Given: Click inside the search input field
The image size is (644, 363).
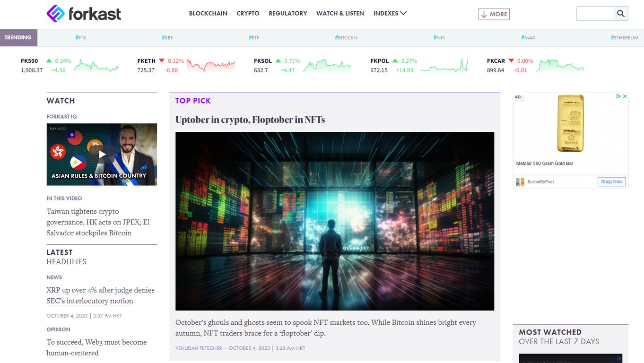Looking at the screenshot, I should click(x=595, y=14).
